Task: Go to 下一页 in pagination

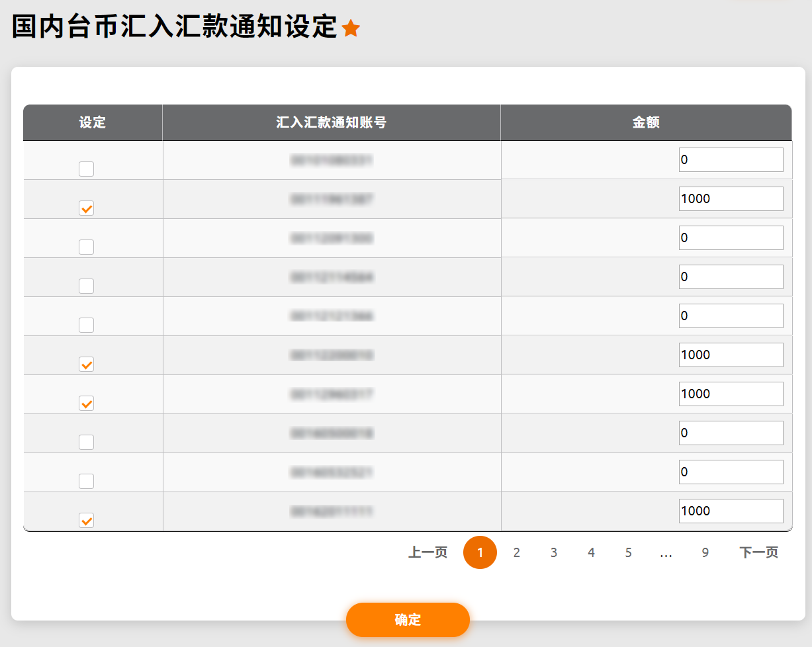Action: [x=758, y=552]
